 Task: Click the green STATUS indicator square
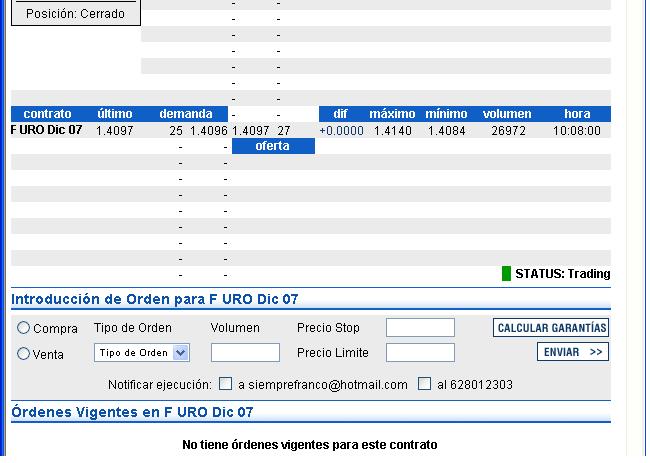click(506, 274)
